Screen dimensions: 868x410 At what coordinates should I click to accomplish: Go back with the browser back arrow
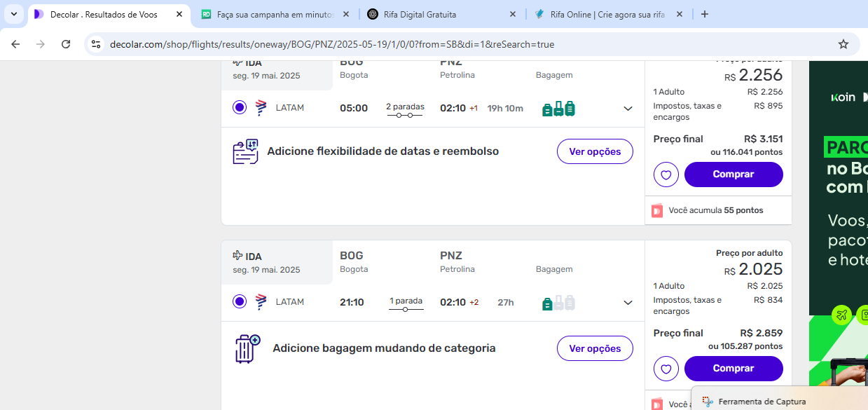pos(15,44)
